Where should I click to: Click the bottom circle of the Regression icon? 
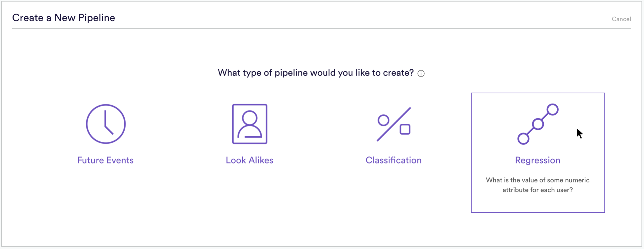[x=523, y=138]
